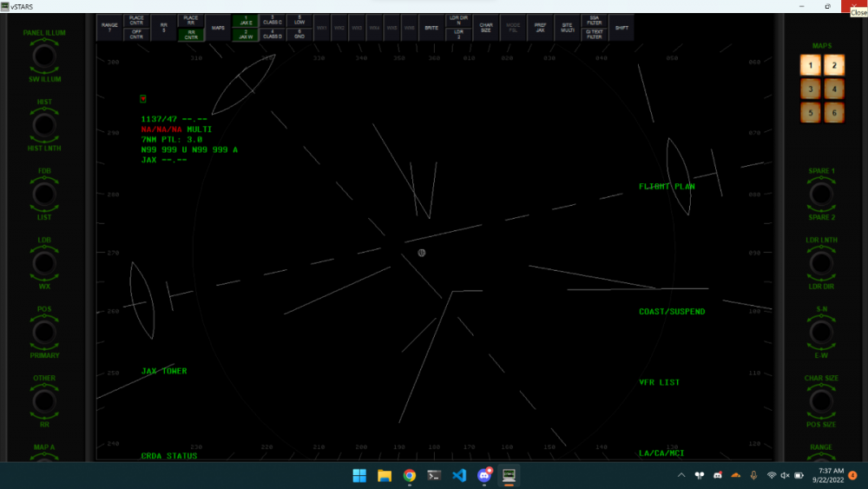This screenshot has width=868, height=489.
Task: Click the POS PRIMARY knob
Action: pos(44,332)
